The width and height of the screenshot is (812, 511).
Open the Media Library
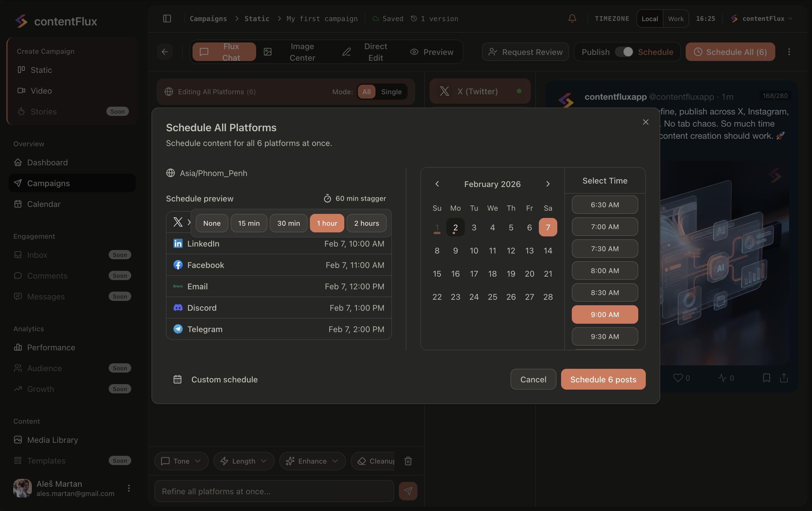point(52,440)
